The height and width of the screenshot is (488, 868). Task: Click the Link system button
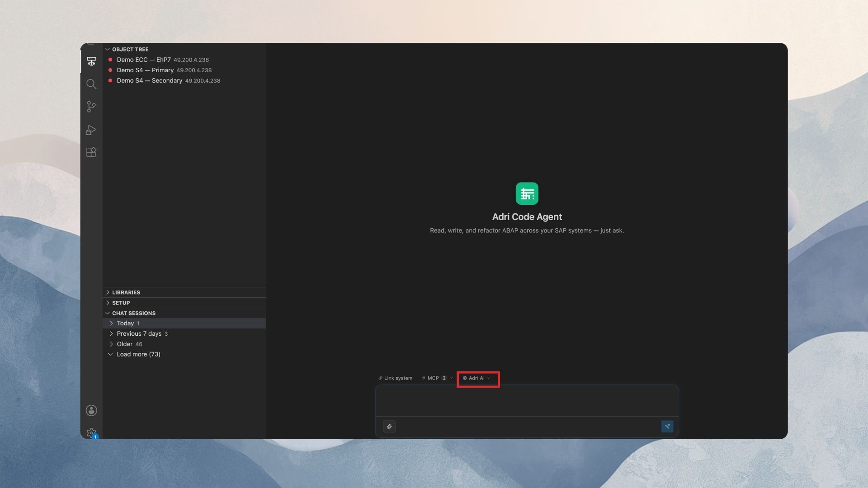[396, 378]
